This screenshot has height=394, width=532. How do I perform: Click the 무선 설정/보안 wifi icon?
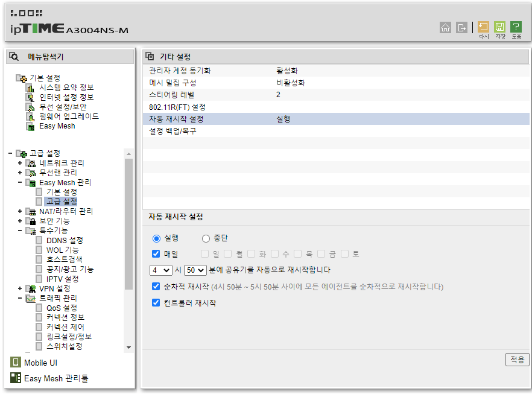click(x=31, y=107)
